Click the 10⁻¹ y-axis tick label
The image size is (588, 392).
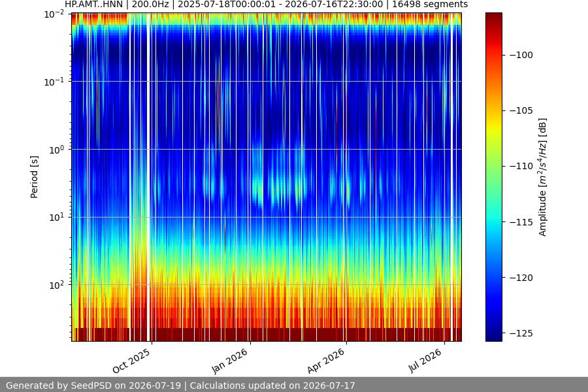click(54, 82)
